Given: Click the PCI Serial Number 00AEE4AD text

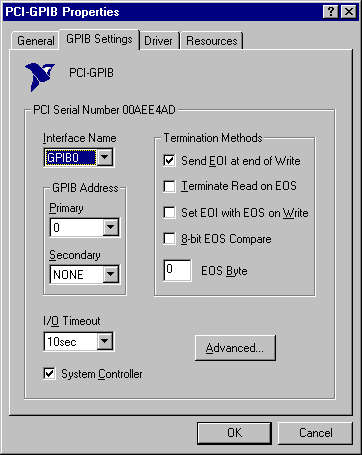Looking at the screenshot, I should click(104, 110).
